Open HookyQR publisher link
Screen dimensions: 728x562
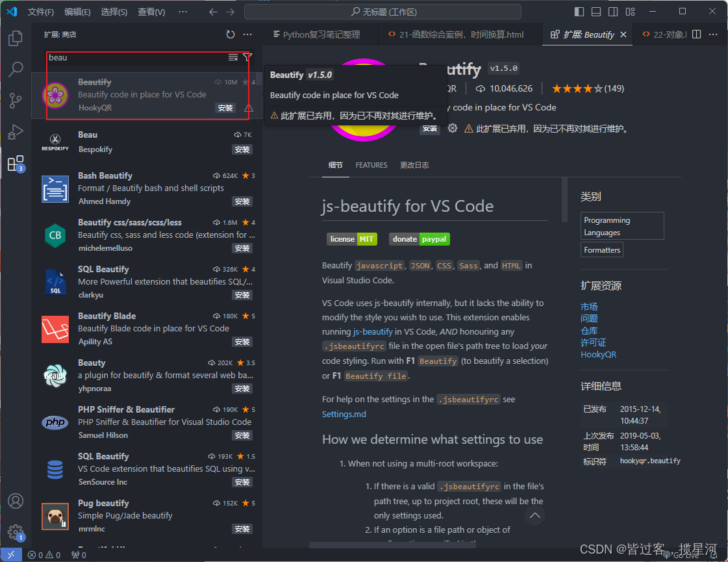click(599, 354)
